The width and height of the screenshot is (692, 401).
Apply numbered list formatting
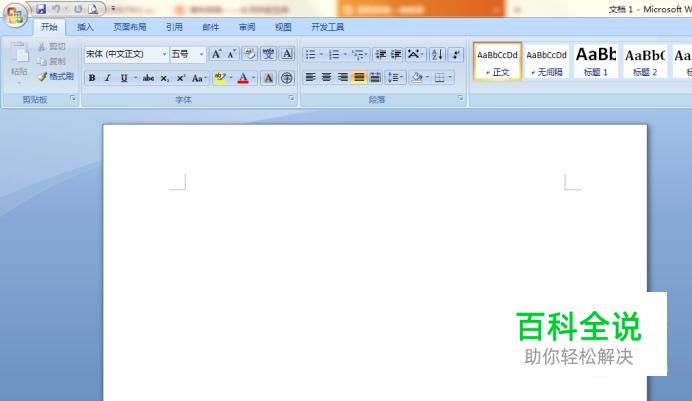tap(334, 54)
